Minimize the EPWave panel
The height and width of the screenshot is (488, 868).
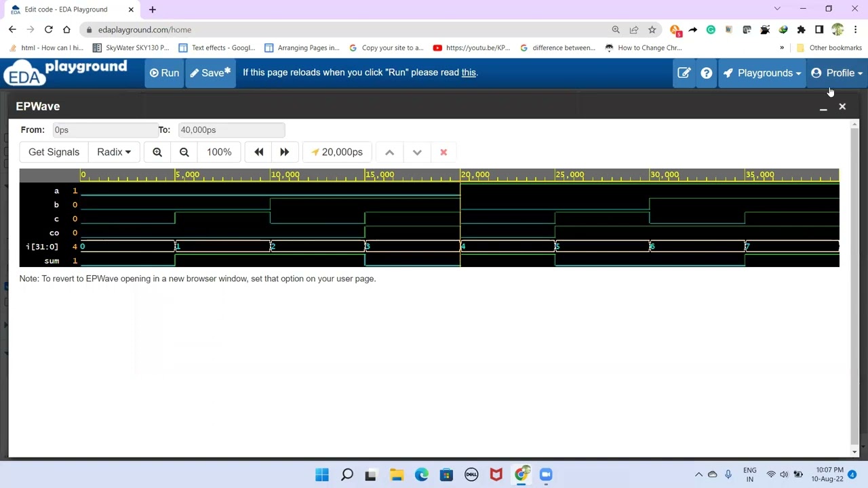(x=823, y=107)
